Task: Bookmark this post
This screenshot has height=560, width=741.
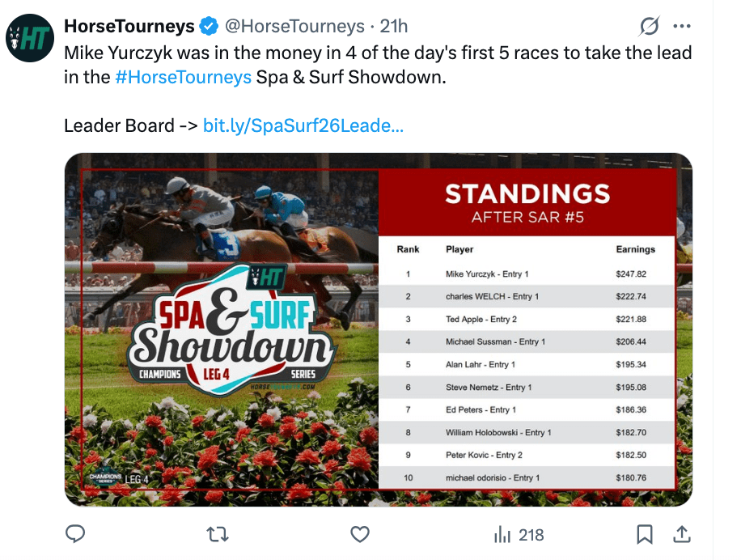Action: coord(645,534)
